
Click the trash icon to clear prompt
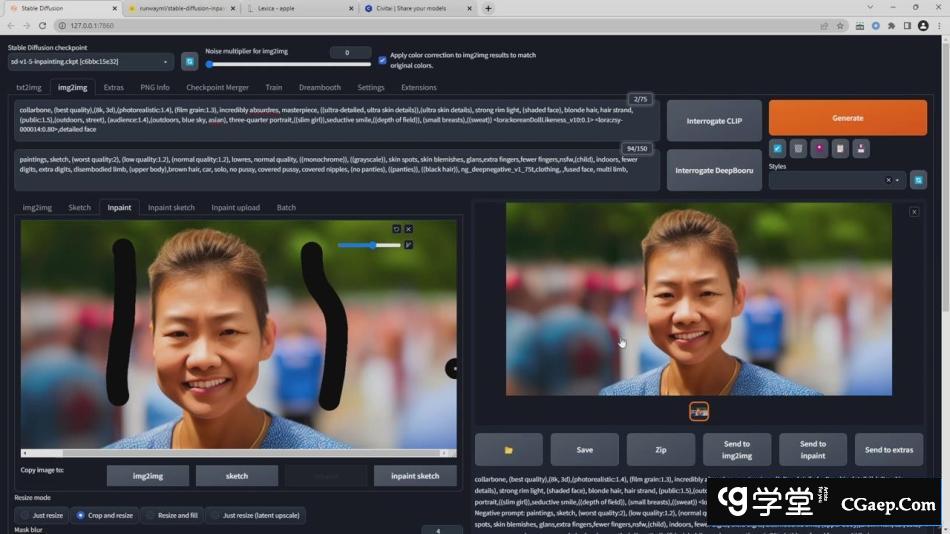(x=798, y=148)
